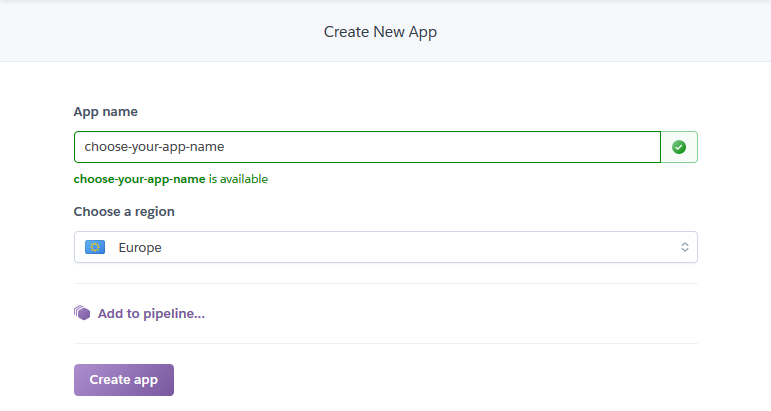Click the EU flag icon
771x411 pixels.
(95, 247)
